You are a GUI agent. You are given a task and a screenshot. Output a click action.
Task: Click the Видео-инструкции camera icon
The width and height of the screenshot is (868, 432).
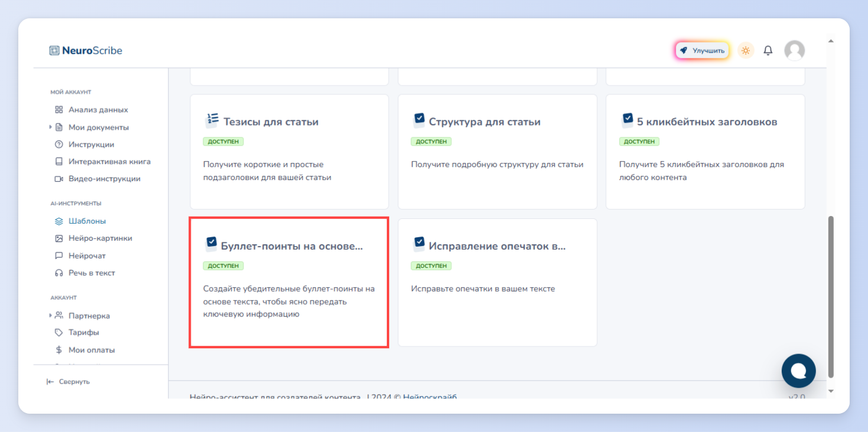(58, 179)
